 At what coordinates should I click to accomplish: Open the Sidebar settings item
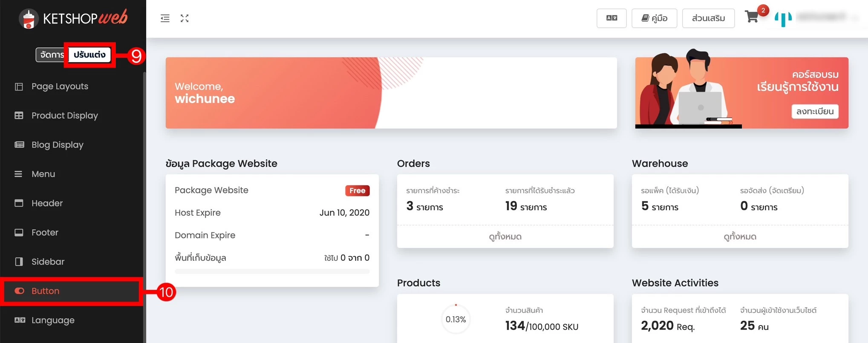point(48,262)
